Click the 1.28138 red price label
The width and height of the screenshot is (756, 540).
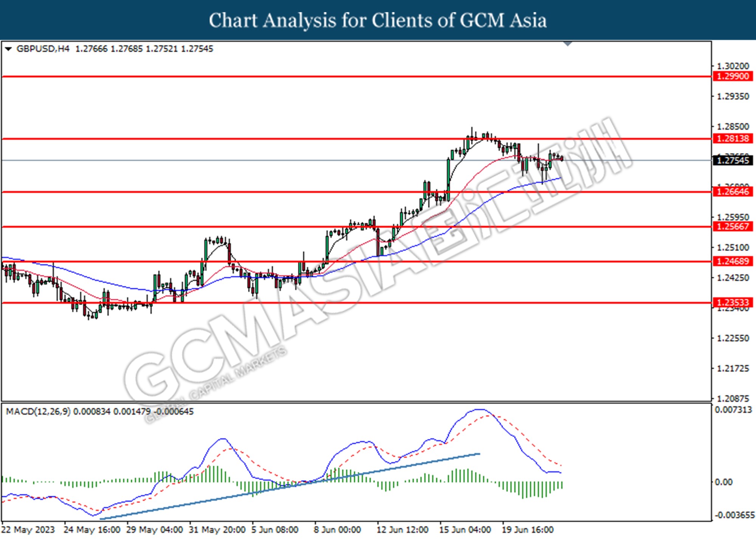coord(733,139)
